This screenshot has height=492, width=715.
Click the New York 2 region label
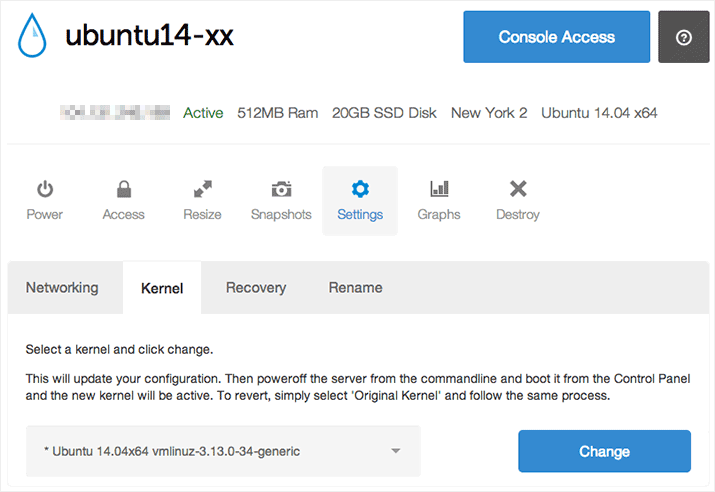pos(489,113)
